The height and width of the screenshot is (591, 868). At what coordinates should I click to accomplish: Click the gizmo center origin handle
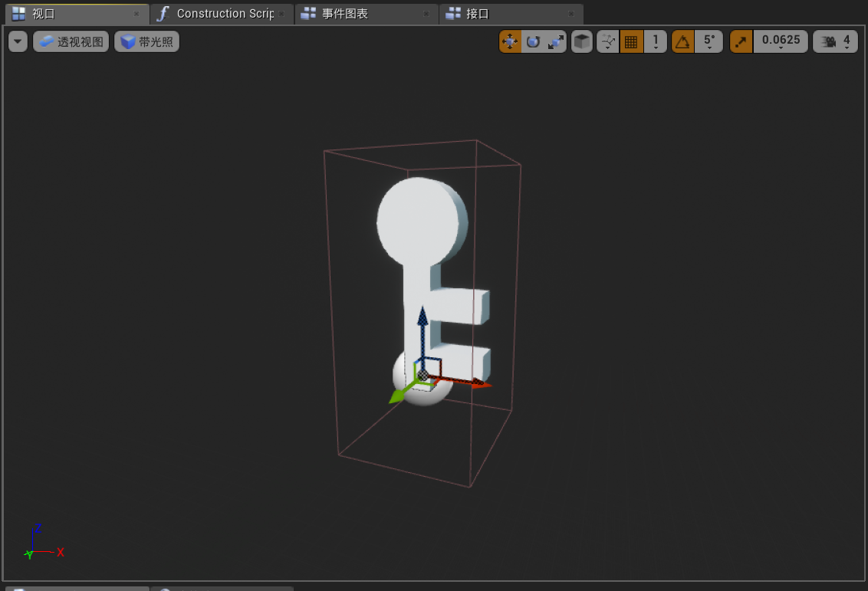pos(422,376)
